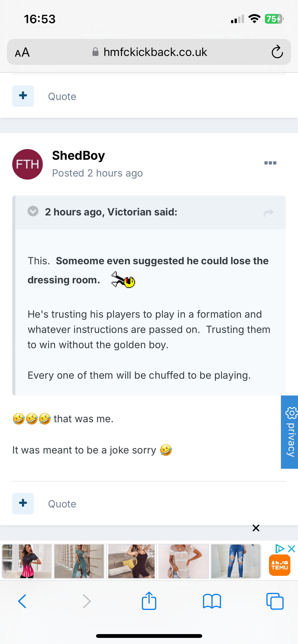Open ShedBoy's FTH profile avatar
The height and width of the screenshot is (644, 298).
28,164
